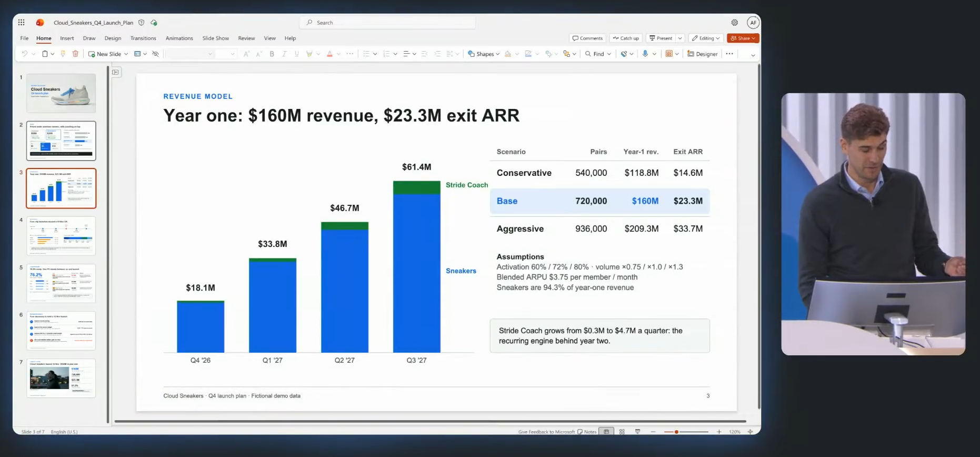Click the Undo arrow icon
Viewport: 980px width, 457px height.
24,54
